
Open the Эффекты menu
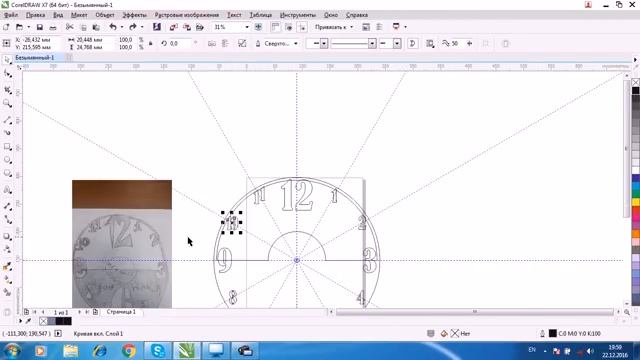point(135,15)
